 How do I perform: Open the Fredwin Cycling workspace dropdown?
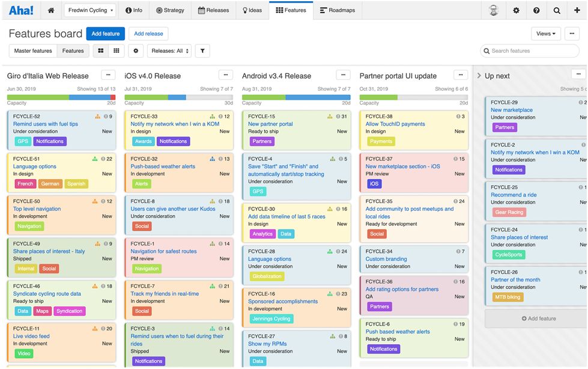coord(90,10)
